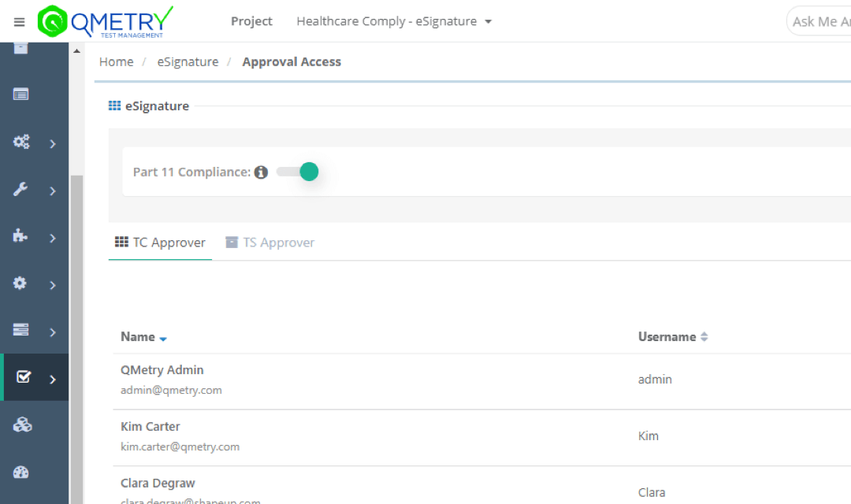The height and width of the screenshot is (504, 851).
Task: Select the Clara Degraw name
Action: (158, 483)
